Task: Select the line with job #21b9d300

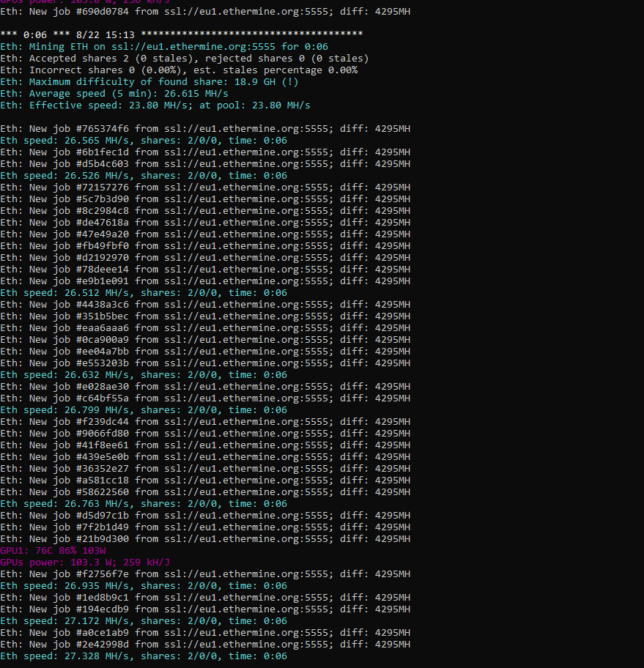Action: (x=205, y=538)
